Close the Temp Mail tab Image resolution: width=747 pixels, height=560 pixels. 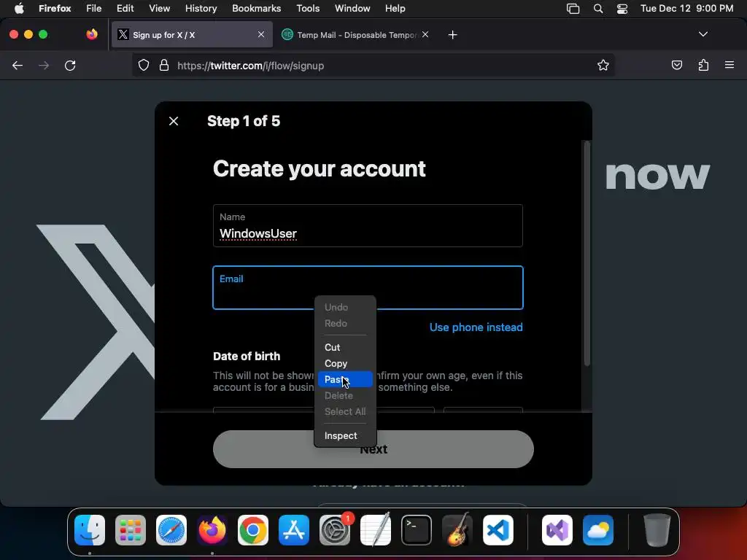point(425,34)
